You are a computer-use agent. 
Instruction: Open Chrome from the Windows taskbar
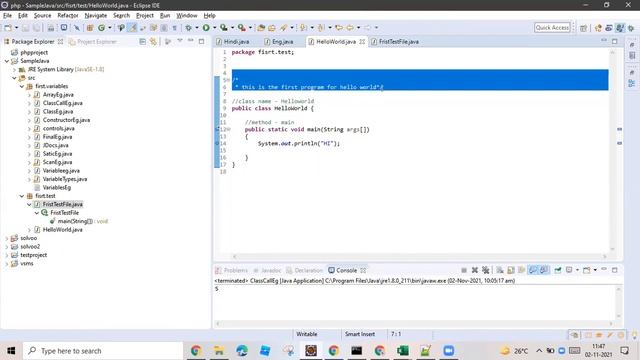[x=196, y=351]
